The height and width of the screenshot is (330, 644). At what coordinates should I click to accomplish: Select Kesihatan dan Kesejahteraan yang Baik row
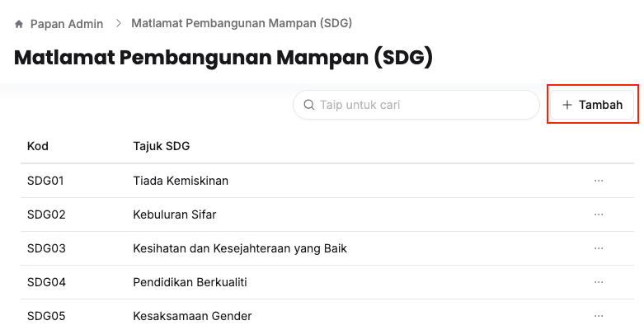239,248
